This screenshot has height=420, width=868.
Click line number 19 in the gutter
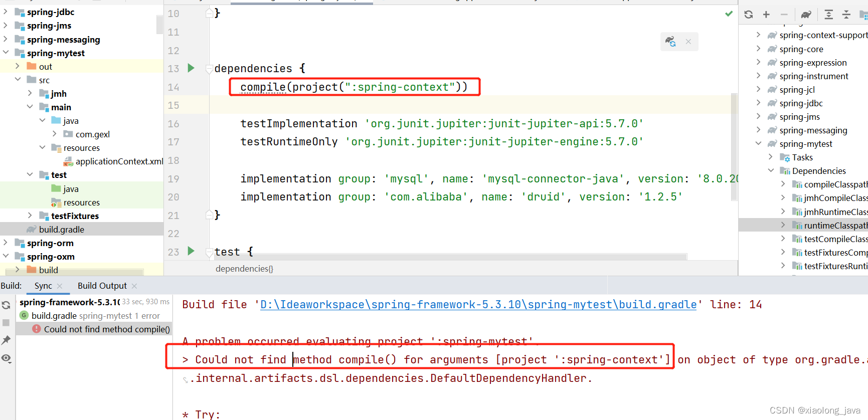click(173, 179)
